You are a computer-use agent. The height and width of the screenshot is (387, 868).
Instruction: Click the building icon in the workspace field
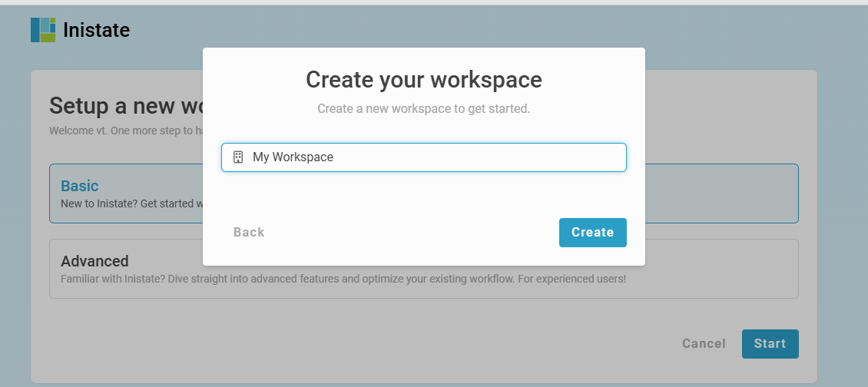click(x=238, y=157)
